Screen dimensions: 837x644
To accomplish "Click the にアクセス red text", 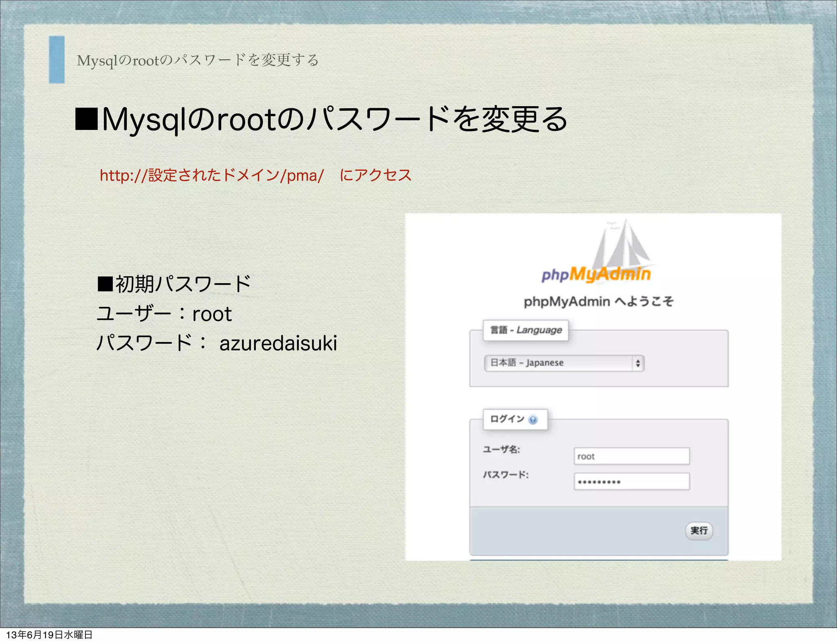I will (x=376, y=175).
